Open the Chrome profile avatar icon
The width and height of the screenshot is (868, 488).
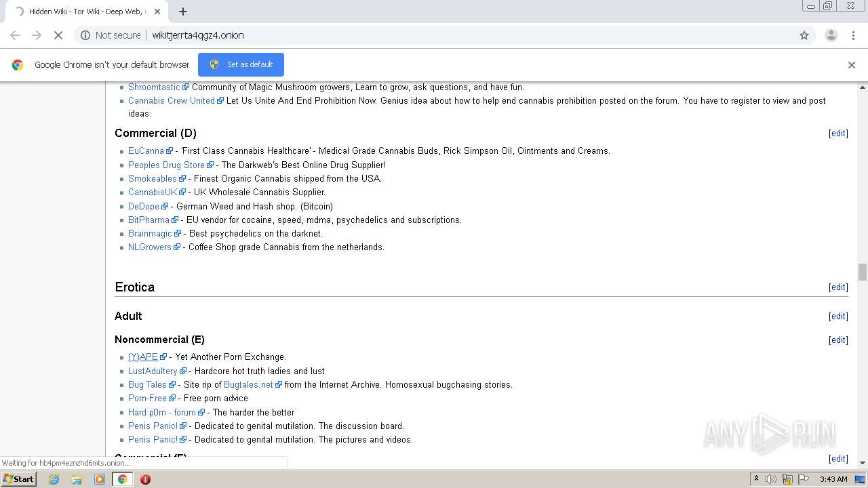point(831,35)
